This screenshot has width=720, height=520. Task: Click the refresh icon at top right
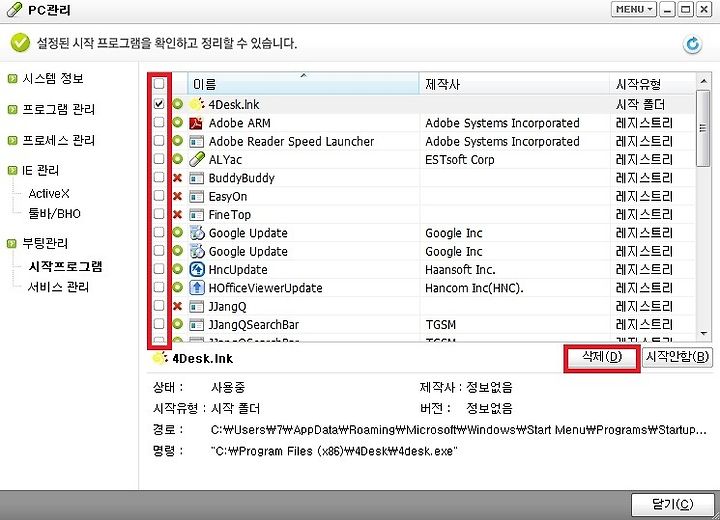tap(692, 45)
